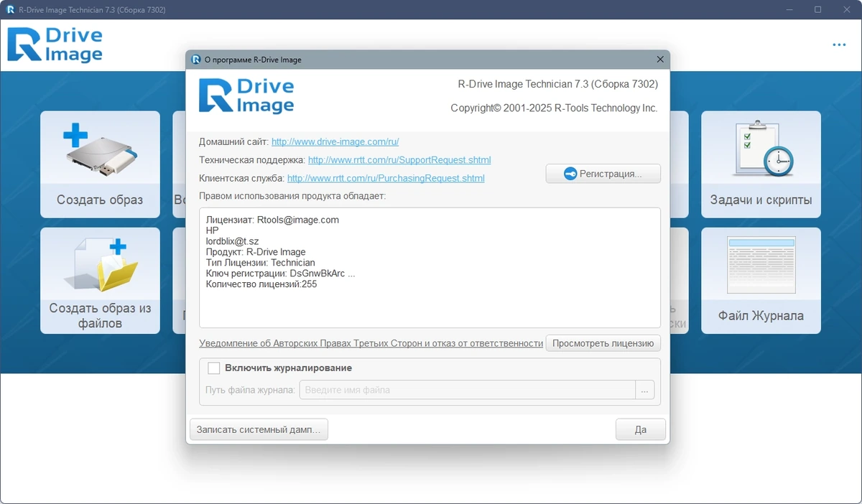Click the R-Drive Image logo in About dialog
This screenshot has height=504, width=862.
coord(246,95)
